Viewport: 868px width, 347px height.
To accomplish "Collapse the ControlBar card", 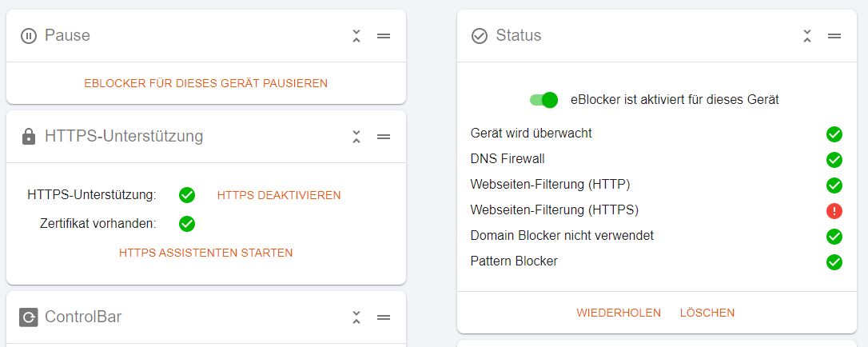I will pos(356,317).
